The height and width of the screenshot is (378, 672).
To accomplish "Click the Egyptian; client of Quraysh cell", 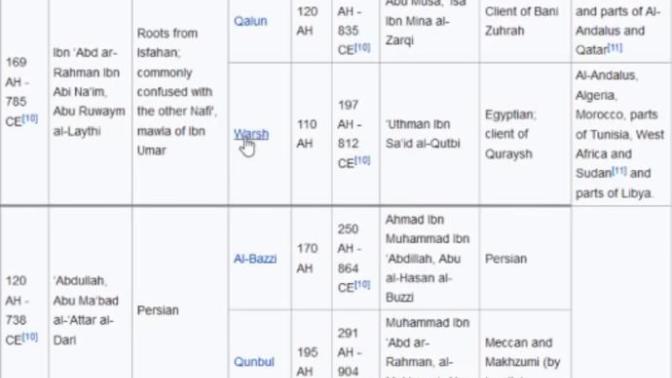I will coord(525,134).
